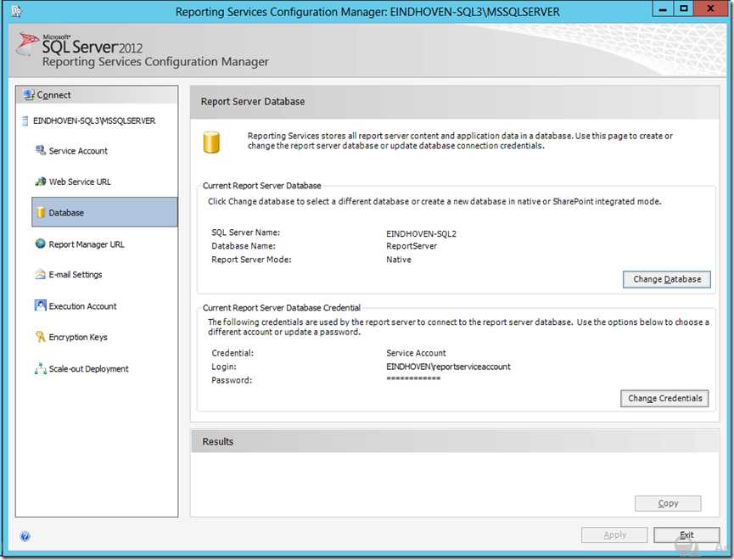Click the SQL Server Name label
The width and height of the screenshot is (734, 560).
coord(246,232)
